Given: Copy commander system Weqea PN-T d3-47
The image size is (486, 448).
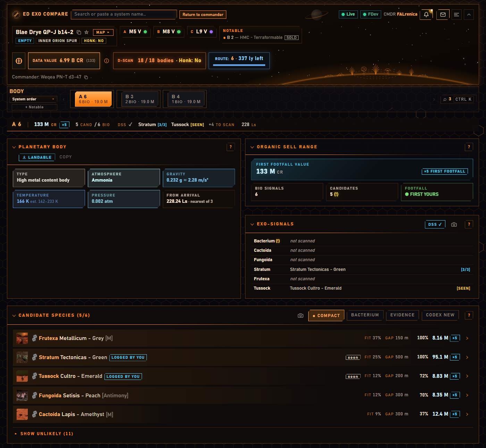Looking at the screenshot, I should [x=86, y=77].
